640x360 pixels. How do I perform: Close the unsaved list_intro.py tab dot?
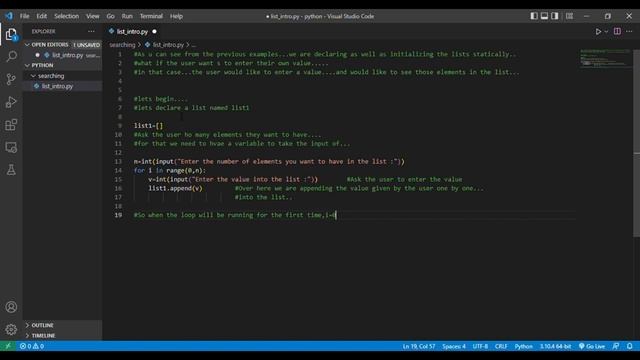154,31
